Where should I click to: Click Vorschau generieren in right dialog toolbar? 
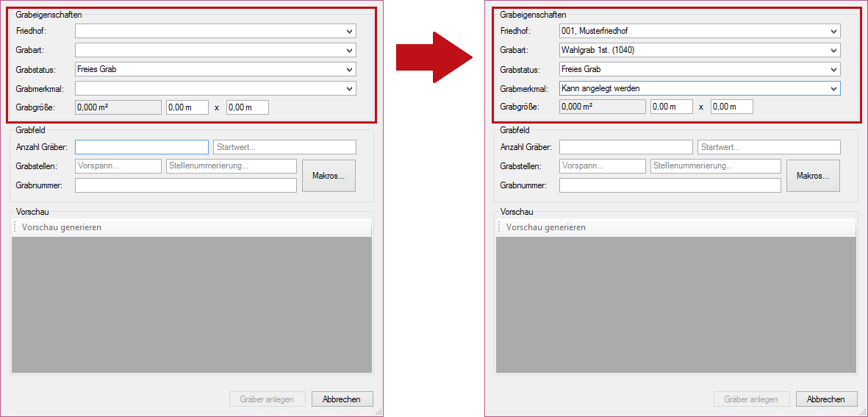[x=546, y=227]
